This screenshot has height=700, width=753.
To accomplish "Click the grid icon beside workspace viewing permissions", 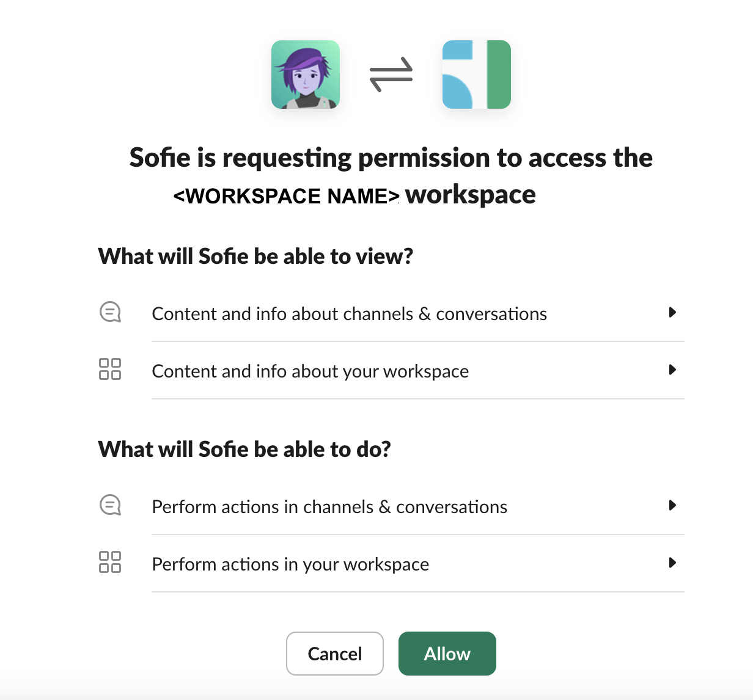I will 110,369.
